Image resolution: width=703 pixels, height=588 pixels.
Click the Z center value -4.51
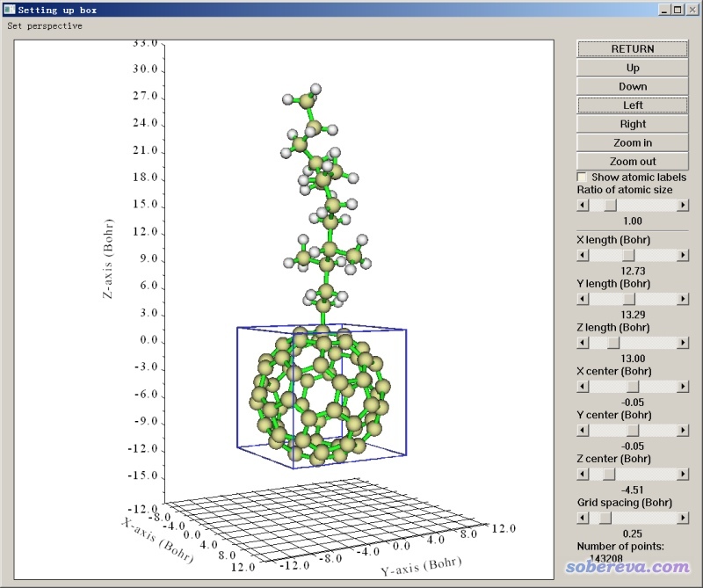click(633, 490)
